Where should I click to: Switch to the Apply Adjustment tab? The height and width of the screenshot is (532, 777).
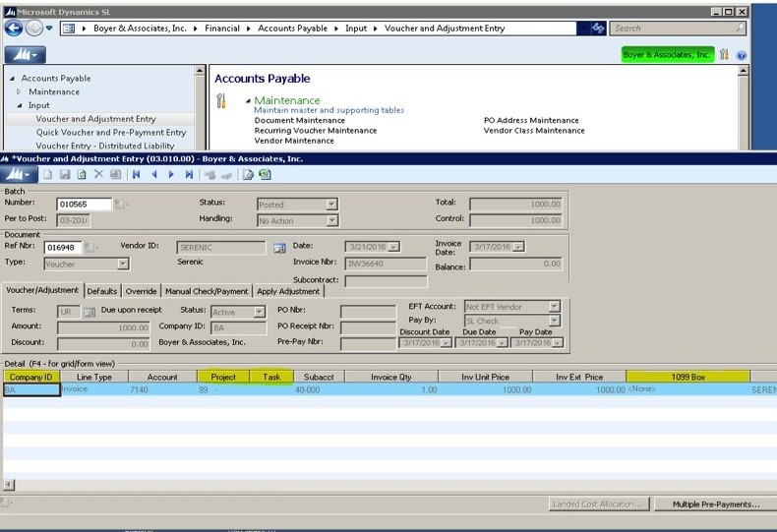288,291
